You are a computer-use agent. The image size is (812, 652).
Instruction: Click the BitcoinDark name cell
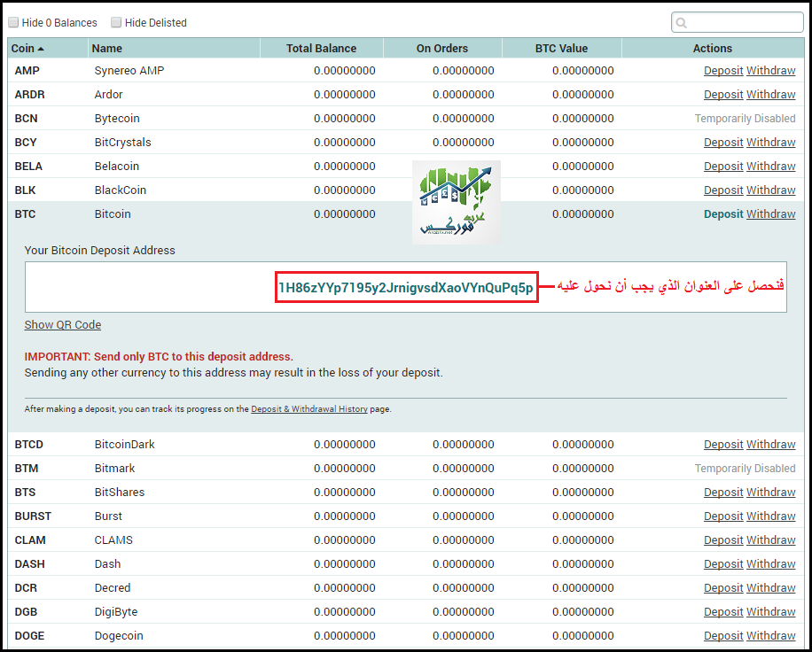click(x=124, y=444)
